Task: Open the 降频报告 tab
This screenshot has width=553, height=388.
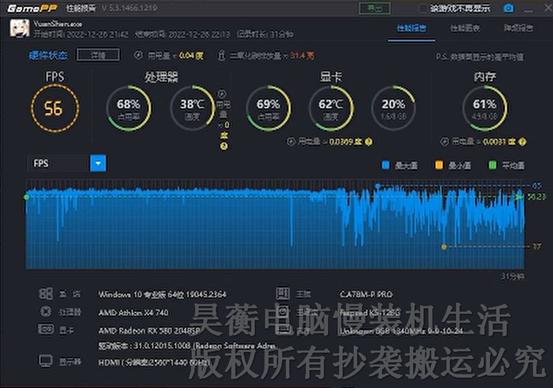Action: tap(518, 28)
